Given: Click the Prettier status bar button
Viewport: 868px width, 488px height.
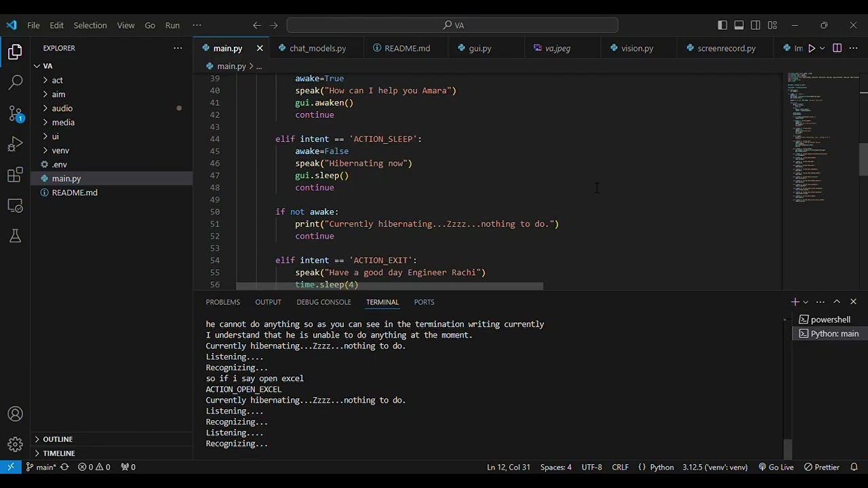Looking at the screenshot, I should point(821,467).
